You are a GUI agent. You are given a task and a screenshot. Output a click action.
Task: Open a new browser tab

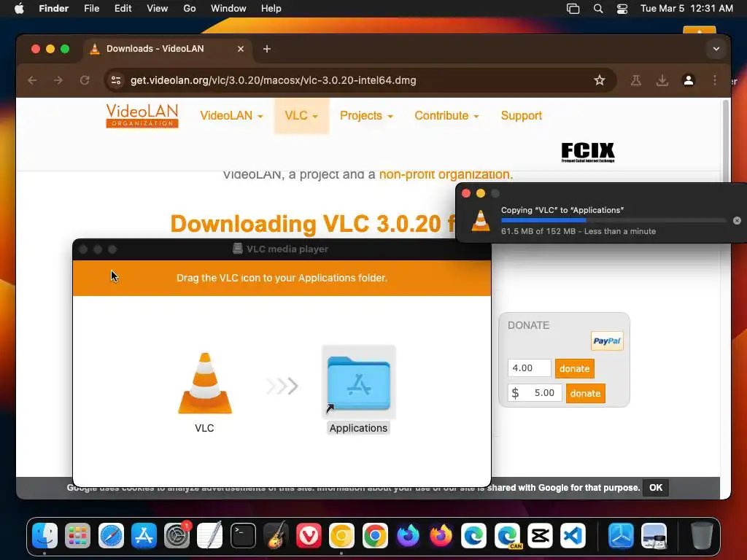[x=267, y=49]
